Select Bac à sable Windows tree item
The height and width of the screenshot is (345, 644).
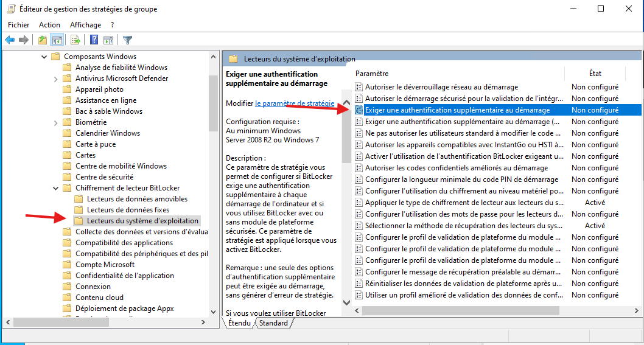tap(109, 111)
